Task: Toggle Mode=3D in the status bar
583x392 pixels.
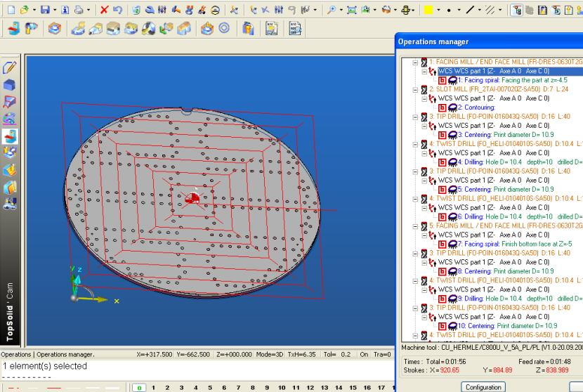Action: click(270, 355)
